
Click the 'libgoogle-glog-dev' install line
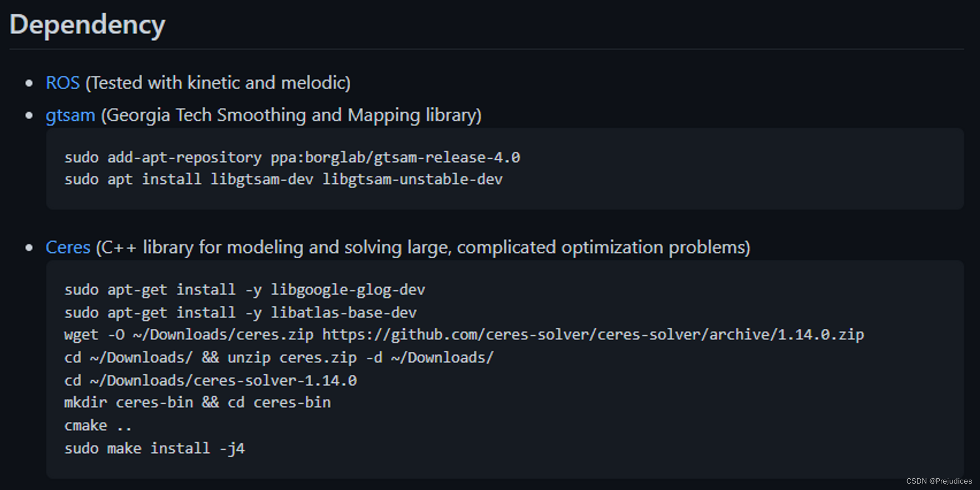pos(245,290)
